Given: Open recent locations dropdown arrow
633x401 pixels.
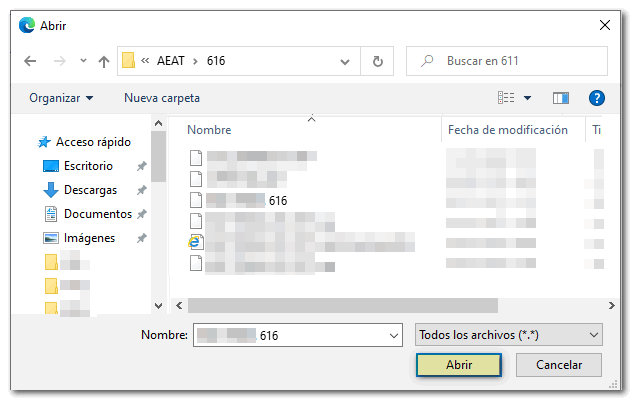Looking at the screenshot, I should coord(83,61).
